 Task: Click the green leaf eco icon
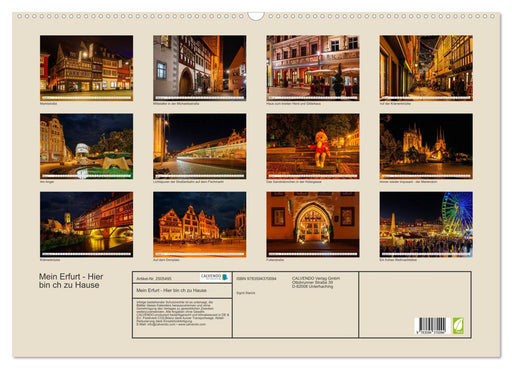tap(458, 325)
